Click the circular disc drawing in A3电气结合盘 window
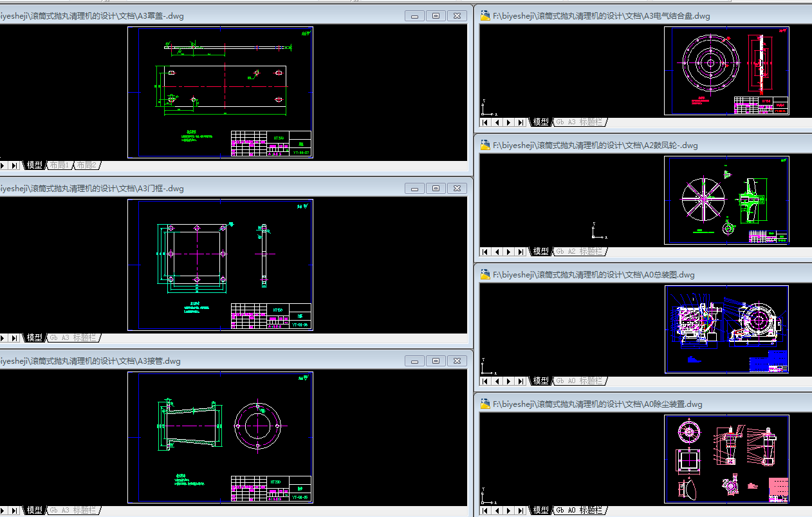Viewport: 812px width, 517px height. coord(711,62)
